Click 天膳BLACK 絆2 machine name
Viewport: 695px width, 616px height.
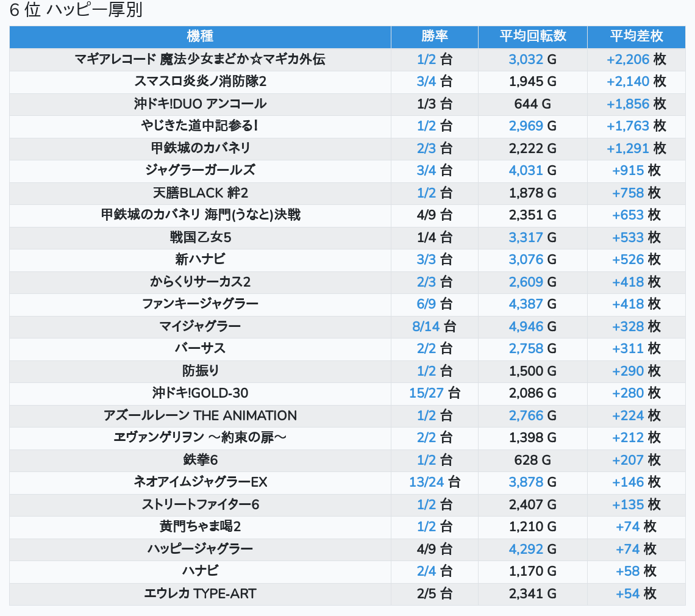click(x=200, y=193)
